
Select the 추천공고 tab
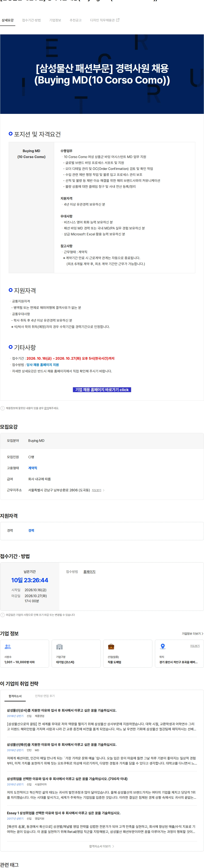75,20
